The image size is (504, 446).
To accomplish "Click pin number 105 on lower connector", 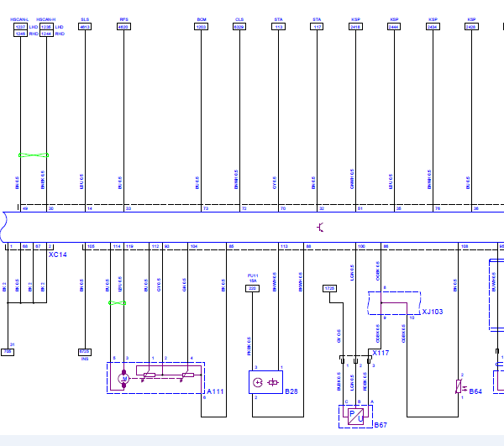I will tap(91, 246).
